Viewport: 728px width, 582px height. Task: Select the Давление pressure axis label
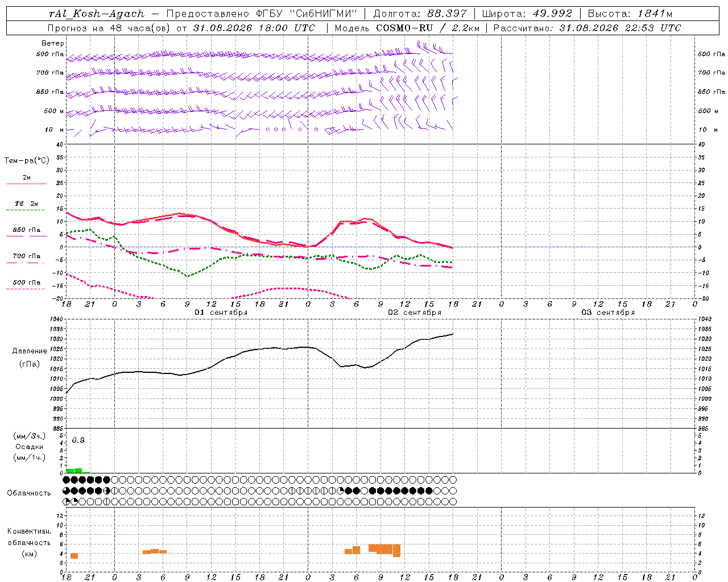30,351
